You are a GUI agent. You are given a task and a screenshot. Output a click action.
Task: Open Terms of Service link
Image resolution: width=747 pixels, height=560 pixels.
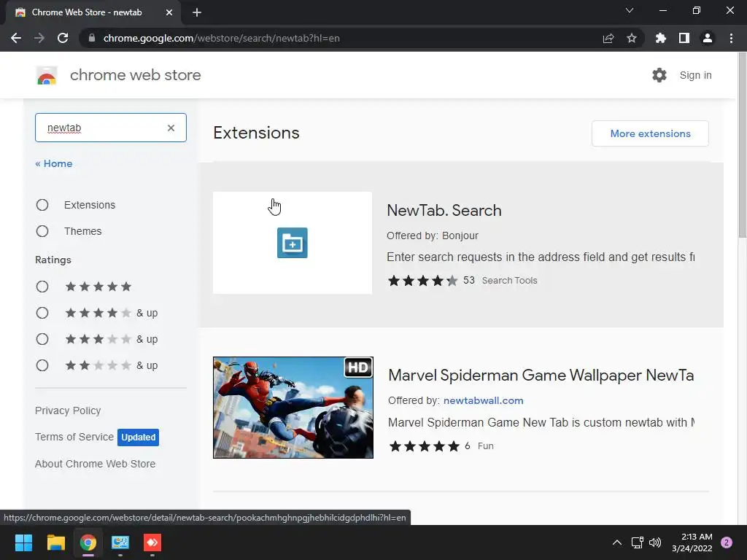[x=74, y=437]
